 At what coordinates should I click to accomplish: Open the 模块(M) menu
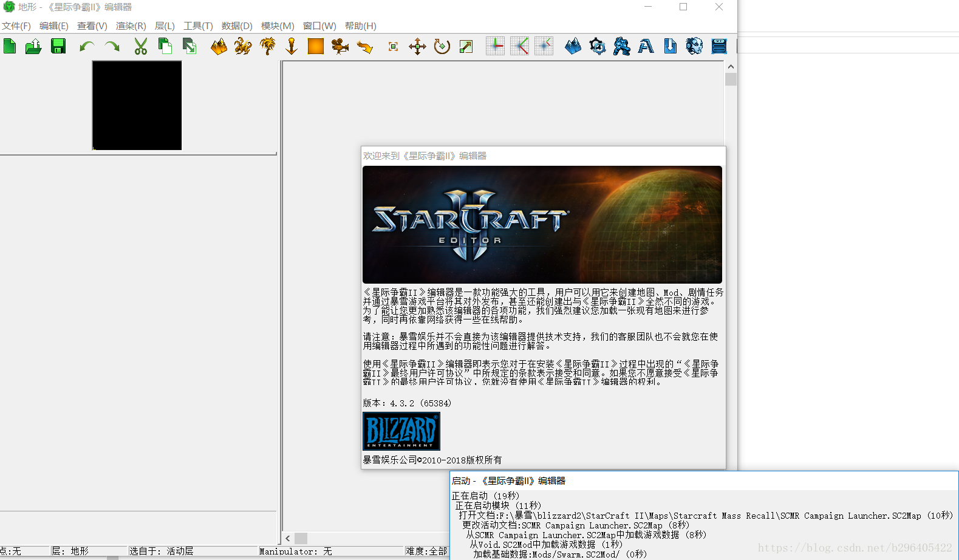[278, 26]
